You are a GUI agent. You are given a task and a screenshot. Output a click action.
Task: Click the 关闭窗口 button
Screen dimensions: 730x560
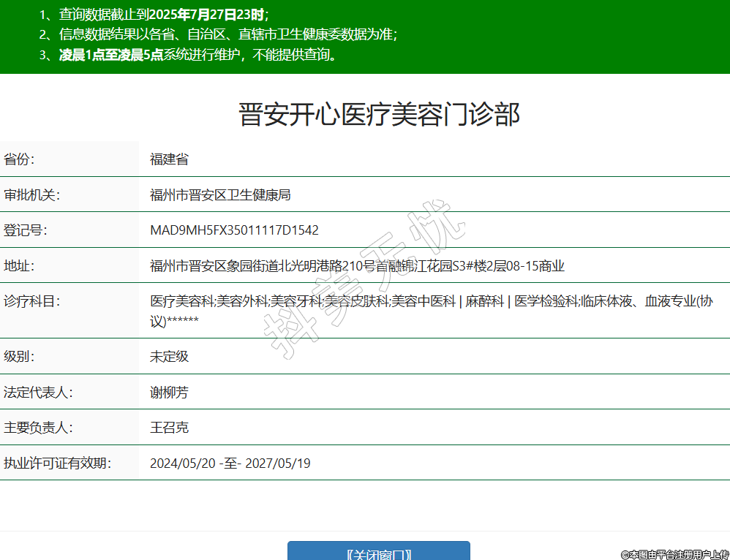pos(378,552)
